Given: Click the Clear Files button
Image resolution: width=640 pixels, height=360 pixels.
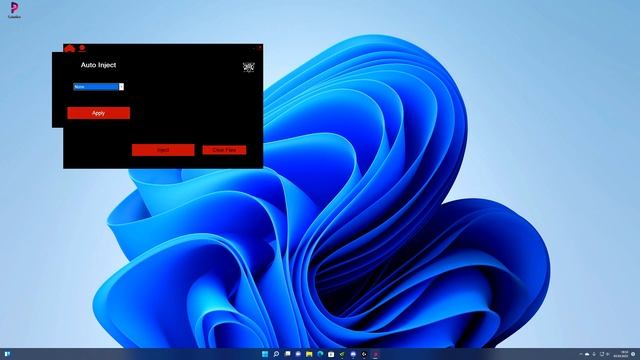Looking at the screenshot, I should [224, 150].
